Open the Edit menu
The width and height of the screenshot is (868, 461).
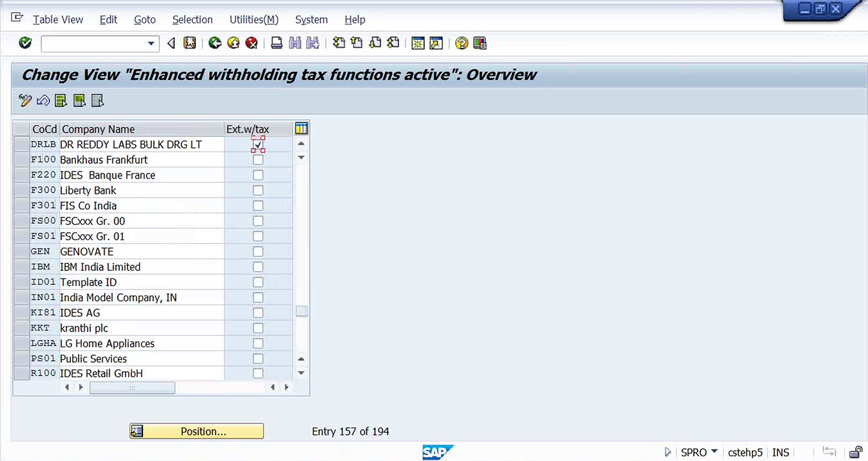coord(108,20)
